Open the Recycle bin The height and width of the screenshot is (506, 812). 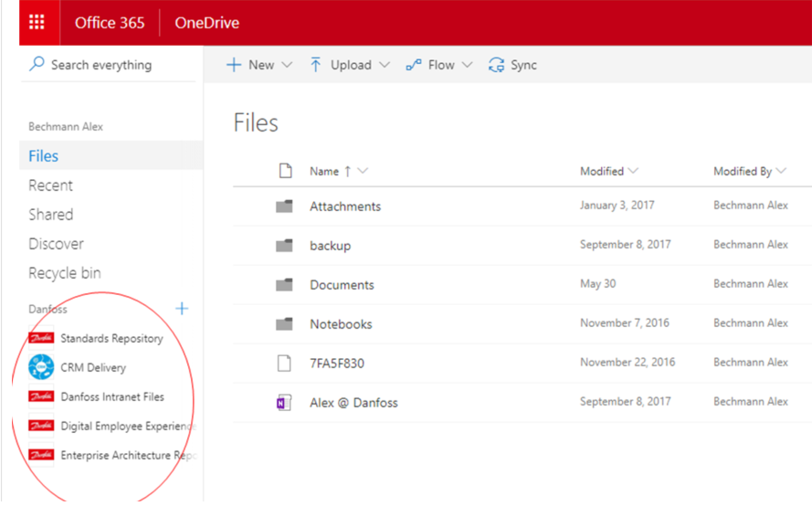coord(65,273)
